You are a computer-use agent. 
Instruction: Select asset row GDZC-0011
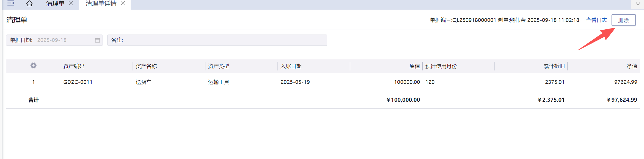(78, 82)
